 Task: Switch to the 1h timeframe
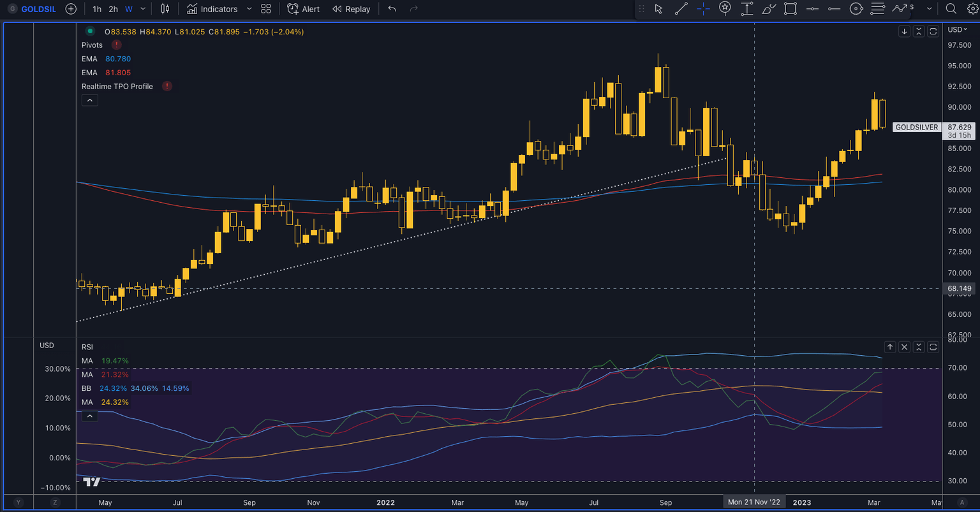pos(97,9)
